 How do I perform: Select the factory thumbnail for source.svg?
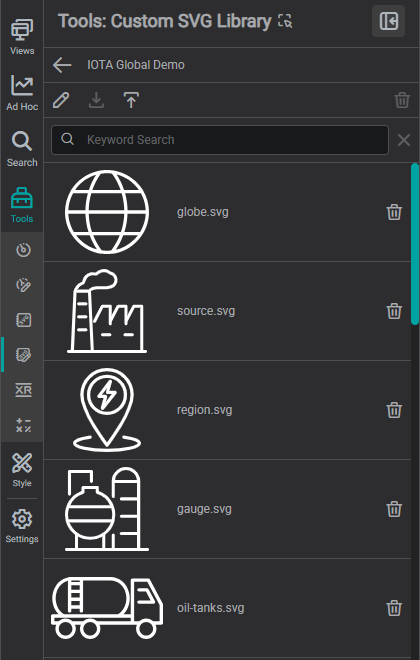tap(107, 311)
